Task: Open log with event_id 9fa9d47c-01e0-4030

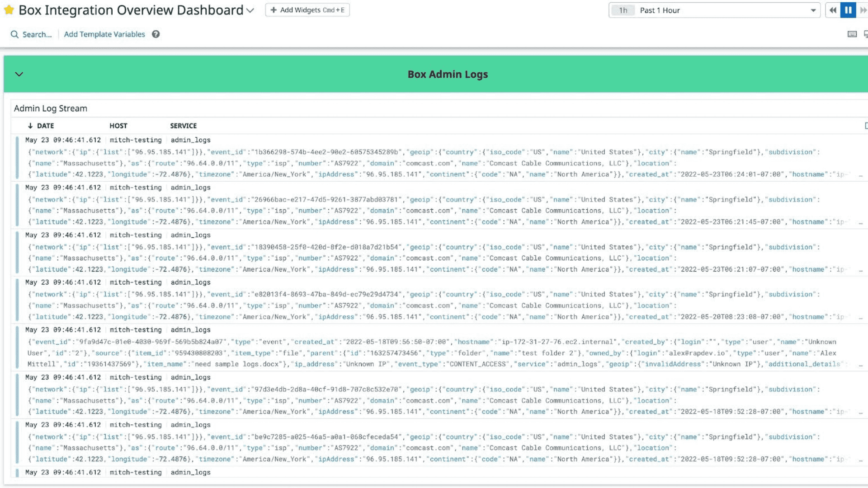Action: 439,347
